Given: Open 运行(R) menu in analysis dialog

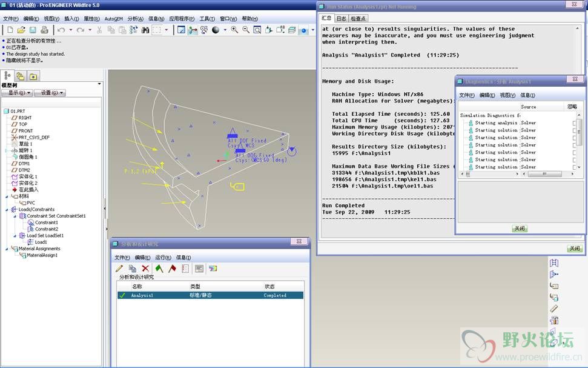Looking at the screenshot, I should [x=163, y=257].
